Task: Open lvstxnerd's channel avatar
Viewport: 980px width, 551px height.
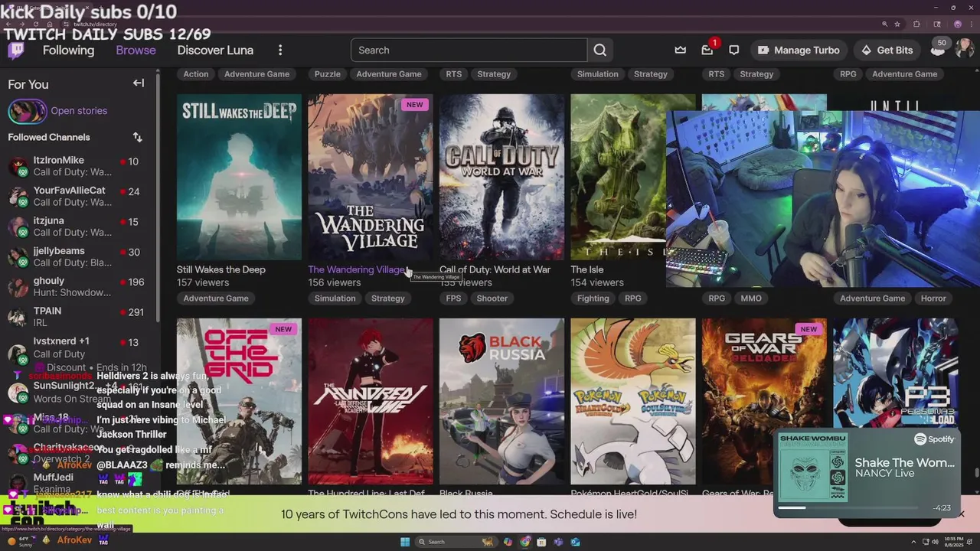Action: [18, 354]
